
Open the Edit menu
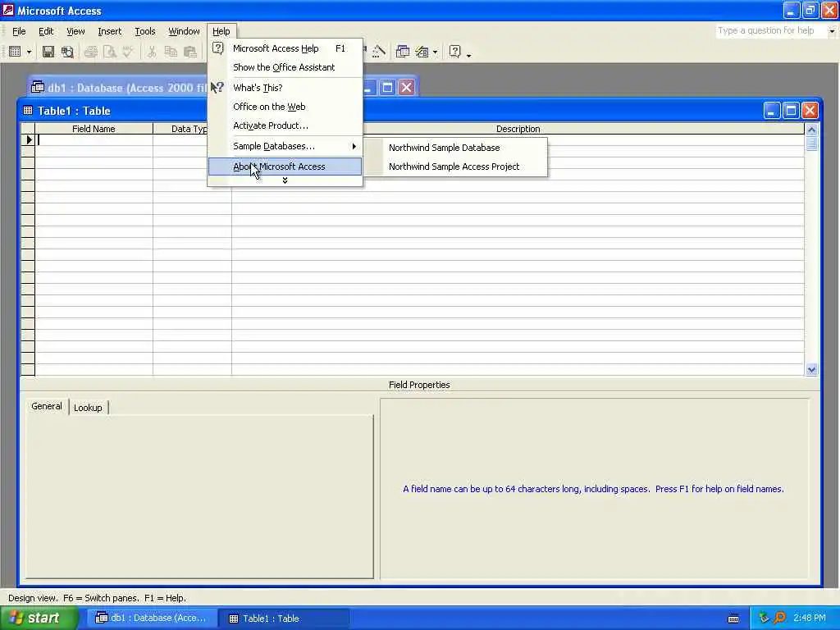coord(46,31)
